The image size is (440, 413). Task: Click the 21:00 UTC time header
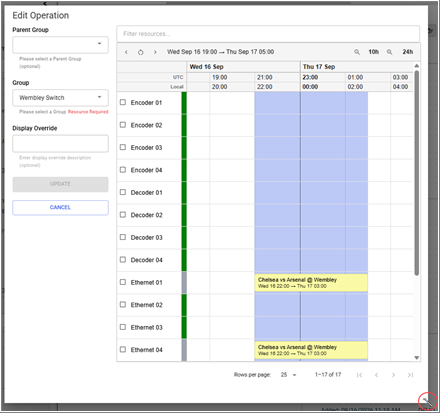tap(265, 77)
